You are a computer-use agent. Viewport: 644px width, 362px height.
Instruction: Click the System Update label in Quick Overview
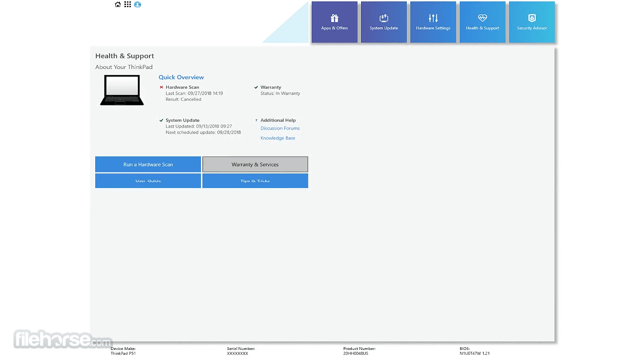point(183,121)
